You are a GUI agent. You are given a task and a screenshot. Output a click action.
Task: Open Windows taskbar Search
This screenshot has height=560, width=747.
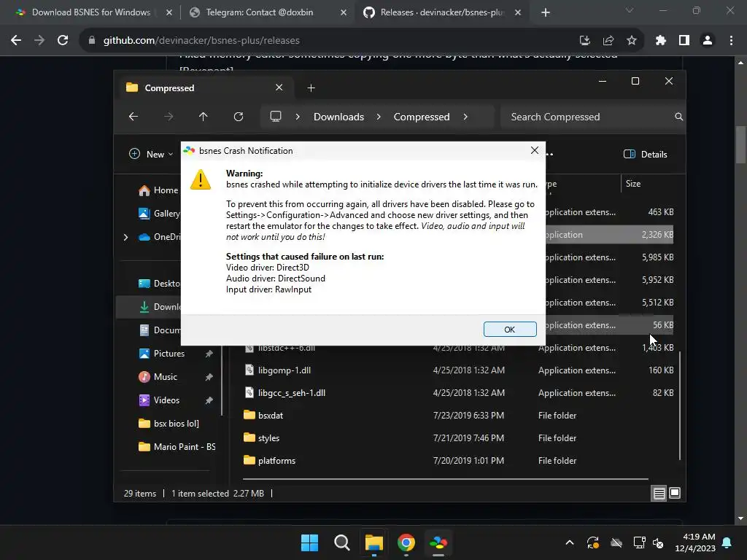point(341,542)
